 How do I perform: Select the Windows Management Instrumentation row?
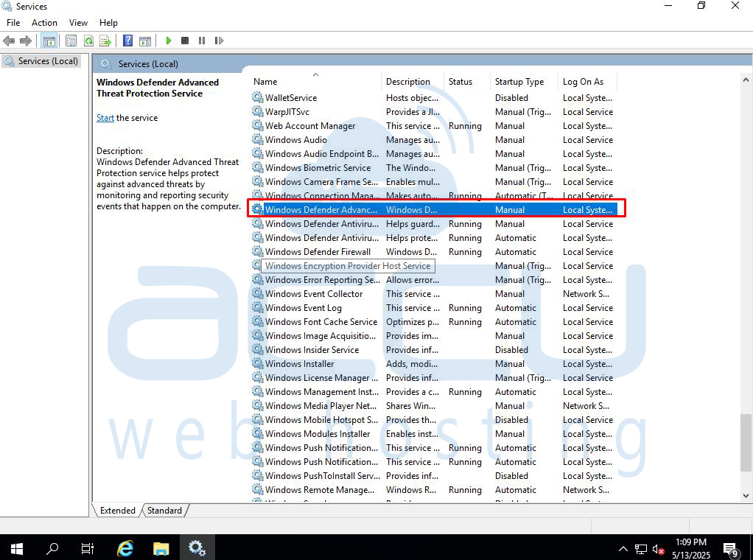tap(434, 392)
